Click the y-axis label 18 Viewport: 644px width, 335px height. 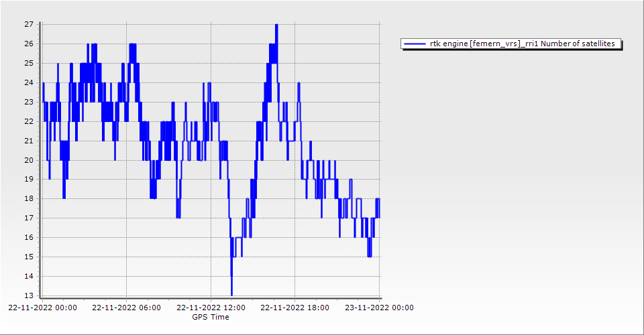coord(29,199)
